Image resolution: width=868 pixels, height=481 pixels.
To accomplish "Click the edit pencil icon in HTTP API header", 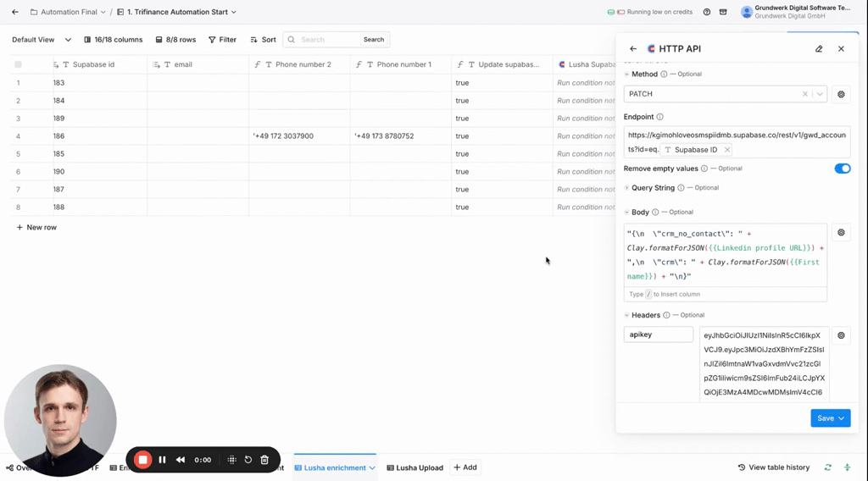I will [819, 49].
